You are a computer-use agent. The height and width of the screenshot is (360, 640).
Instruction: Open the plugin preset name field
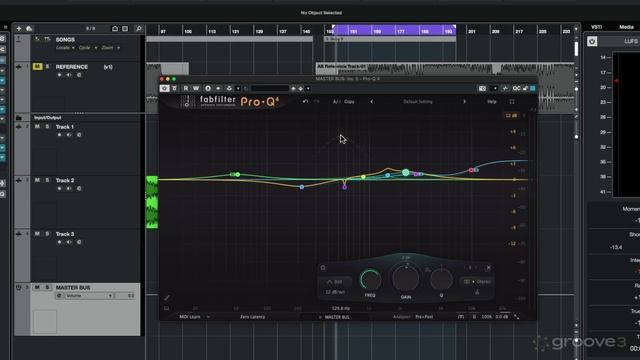click(x=270, y=88)
